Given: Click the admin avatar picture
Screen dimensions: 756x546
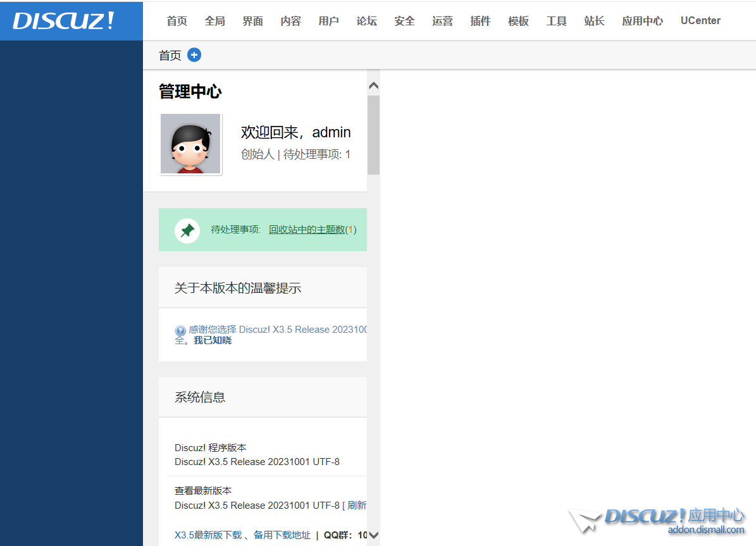Looking at the screenshot, I should (x=190, y=144).
